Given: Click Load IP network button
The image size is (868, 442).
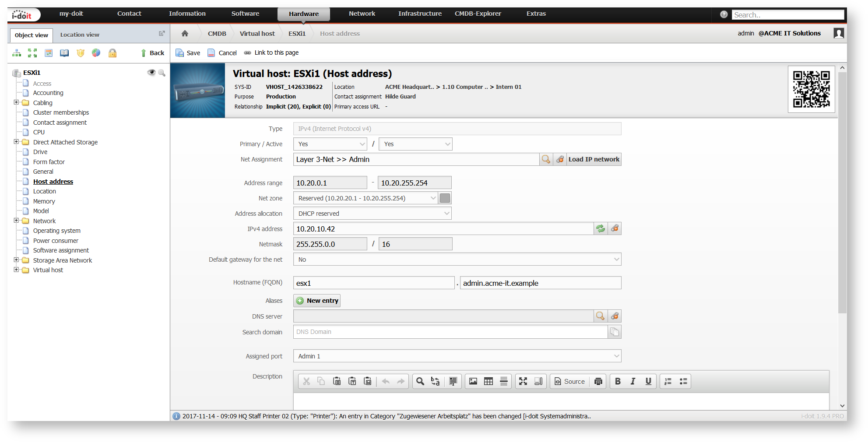Looking at the screenshot, I should [594, 159].
